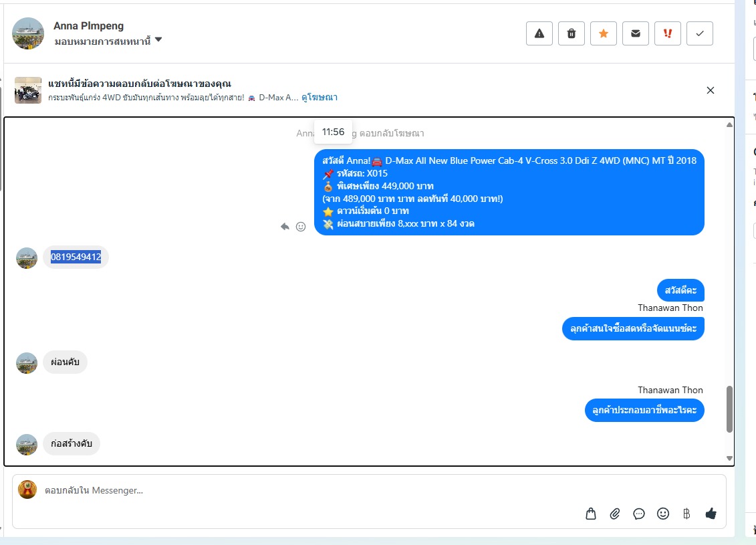Click the chat scrollbar down arrow
The height and width of the screenshot is (545, 756).
point(729,459)
